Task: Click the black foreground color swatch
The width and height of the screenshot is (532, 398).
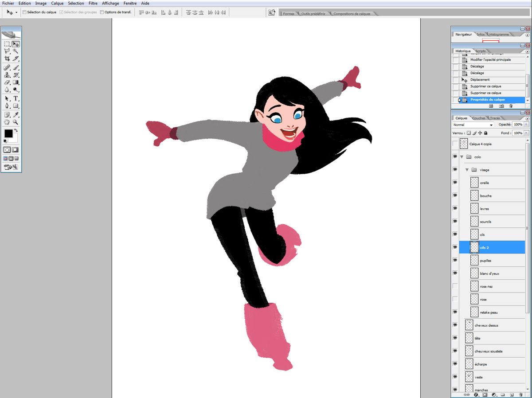Action: coord(8,133)
